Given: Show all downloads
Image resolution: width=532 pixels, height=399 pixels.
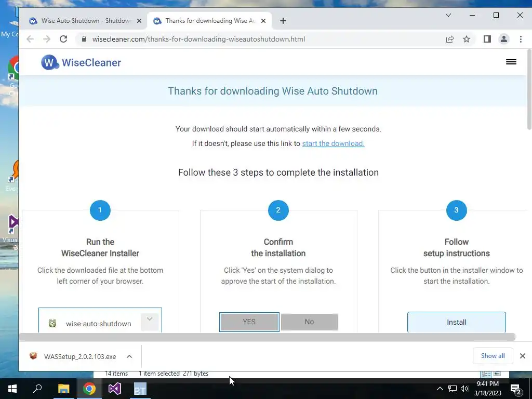Looking at the screenshot, I should click(493, 355).
